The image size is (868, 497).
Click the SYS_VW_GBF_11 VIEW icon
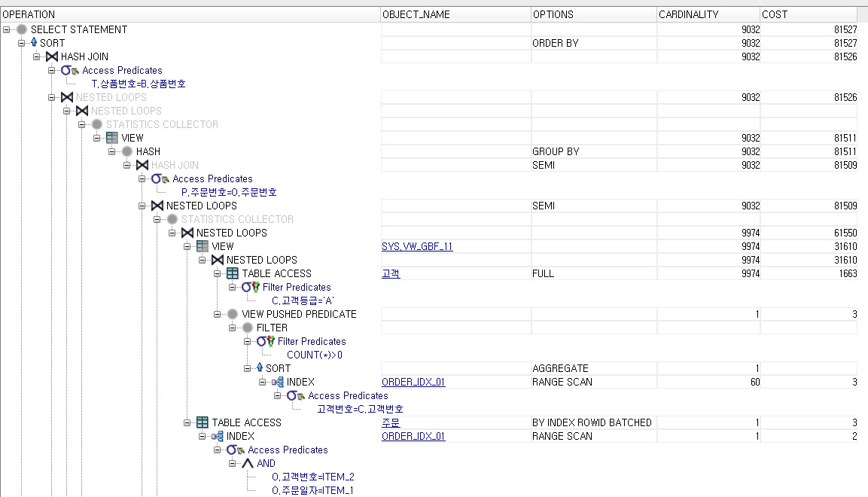coord(203,246)
